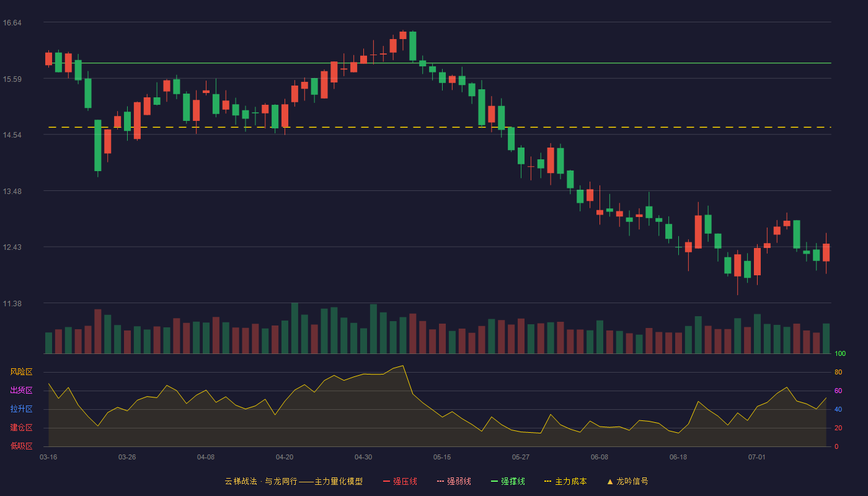Toggle the 强压线 legend entry
The width and height of the screenshot is (868, 496).
tap(400, 481)
